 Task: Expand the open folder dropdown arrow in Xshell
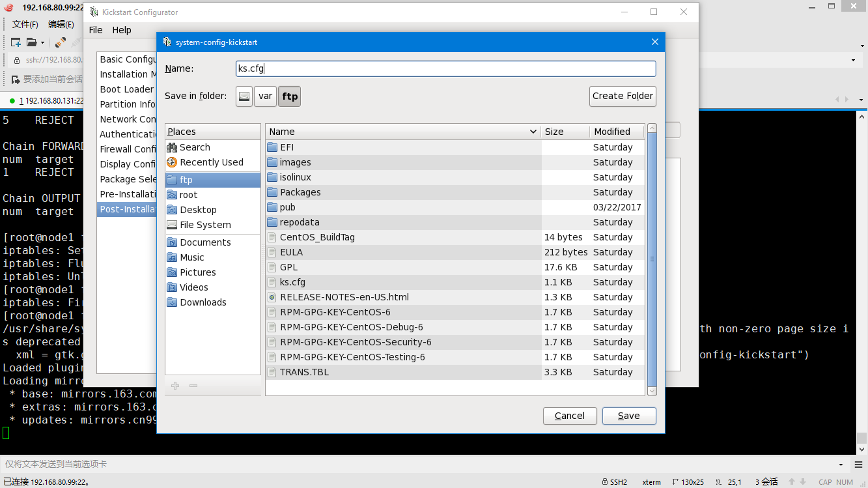pyautogui.click(x=43, y=43)
